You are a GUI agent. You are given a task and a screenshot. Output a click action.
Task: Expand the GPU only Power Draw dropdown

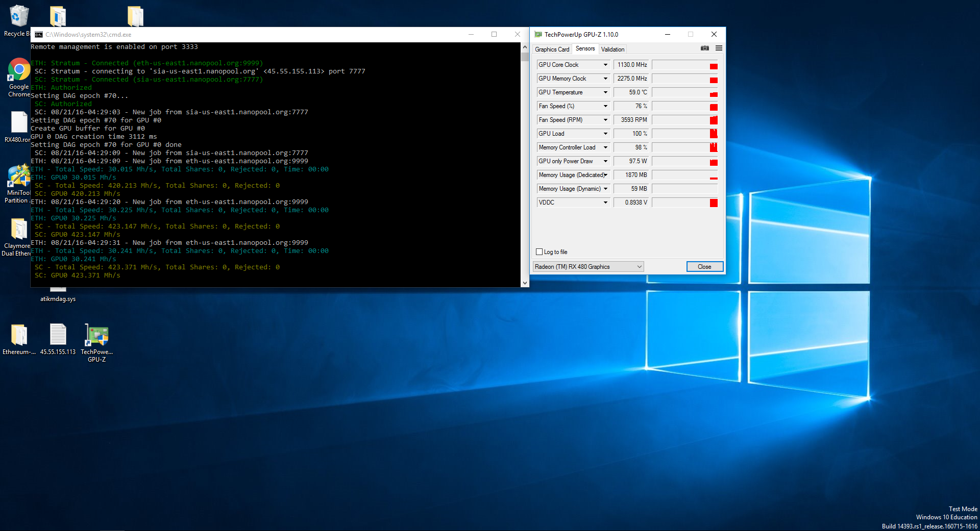(x=605, y=161)
